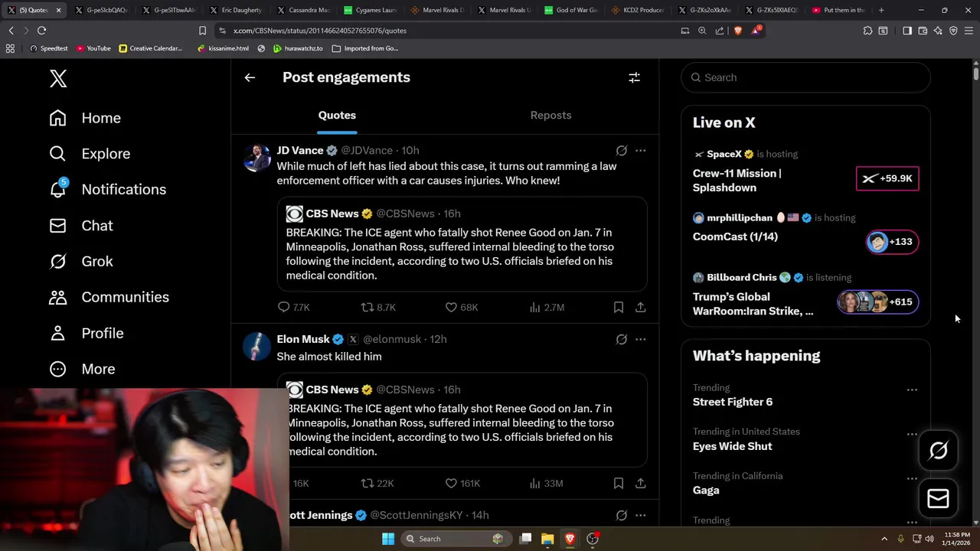Screen dimensions: 980x551
Task: Click the browser address bar URL
Action: click(320, 31)
